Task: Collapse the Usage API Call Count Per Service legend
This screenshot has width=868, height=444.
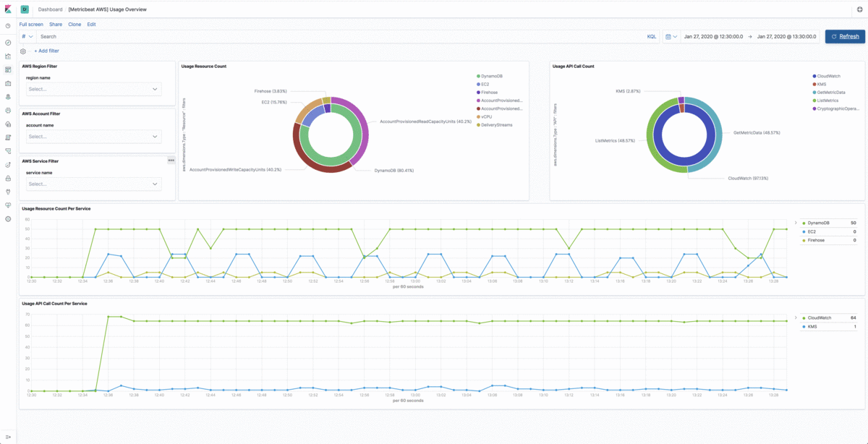Action: tap(796, 317)
